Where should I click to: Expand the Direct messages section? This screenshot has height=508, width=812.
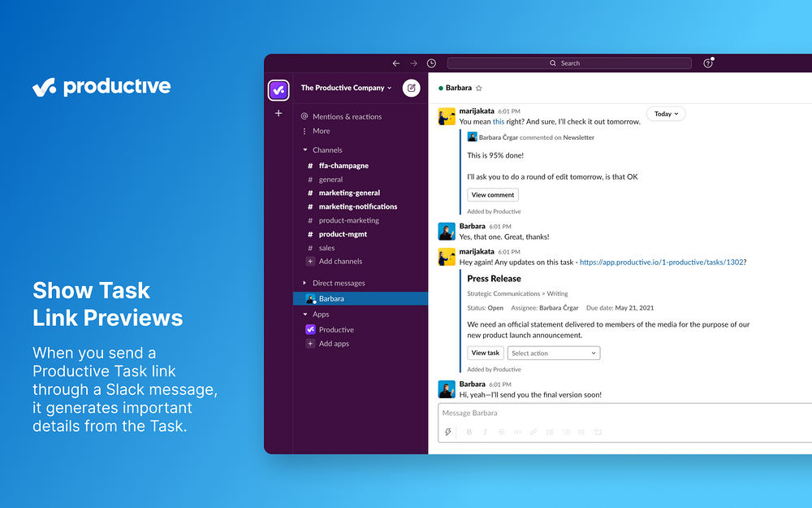[304, 283]
